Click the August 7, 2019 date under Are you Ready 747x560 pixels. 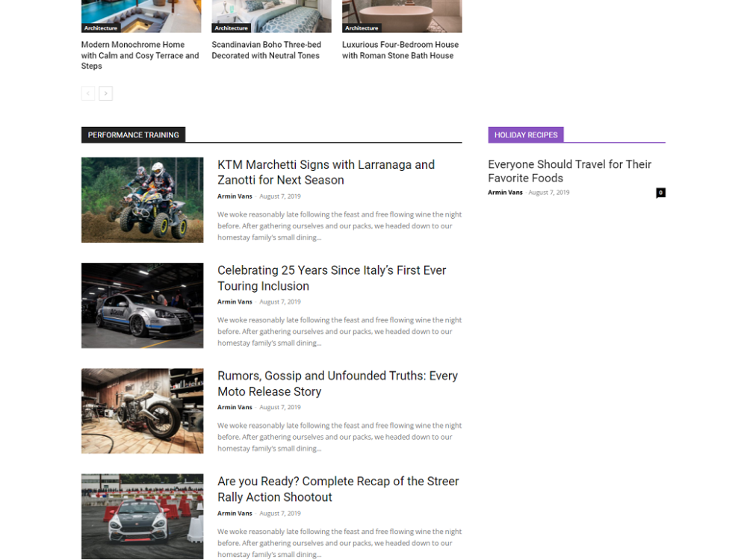[280, 514]
